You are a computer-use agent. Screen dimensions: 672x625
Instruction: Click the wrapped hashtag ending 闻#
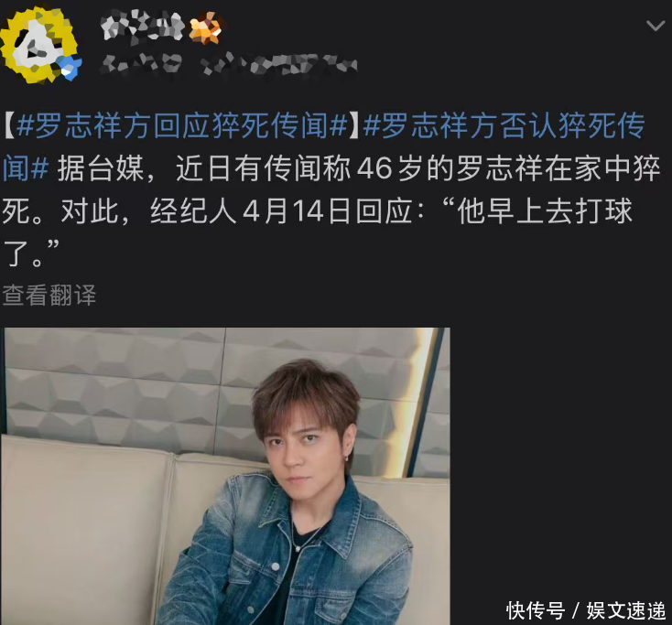(26, 168)
